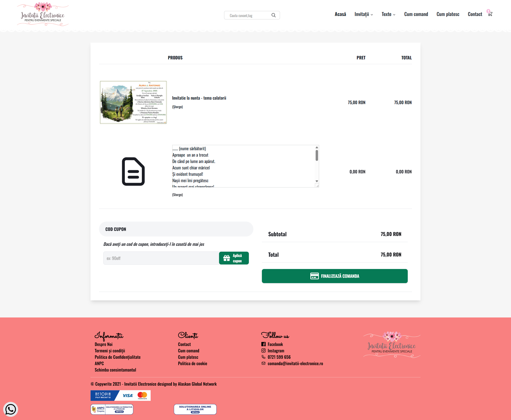The width and height of the screenshot is (511, 420).
Task: Remove the travel-themed wedding invitation product
Action: [x=178, y=107]
